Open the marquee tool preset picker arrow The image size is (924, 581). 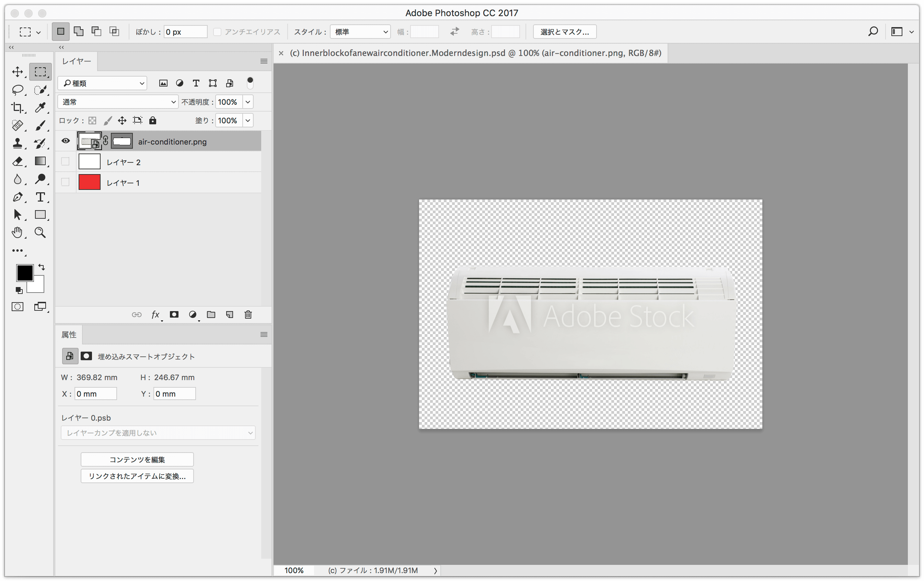[x=38, y=33]
